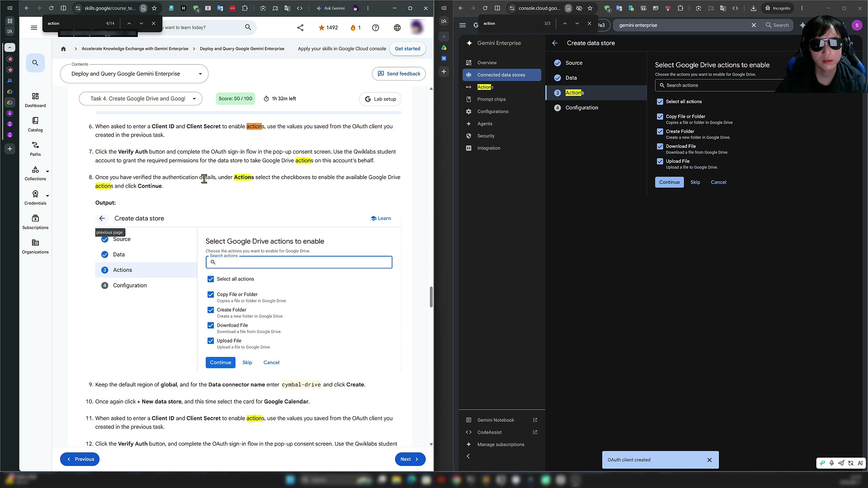Open the help question-mark icon

375,28
